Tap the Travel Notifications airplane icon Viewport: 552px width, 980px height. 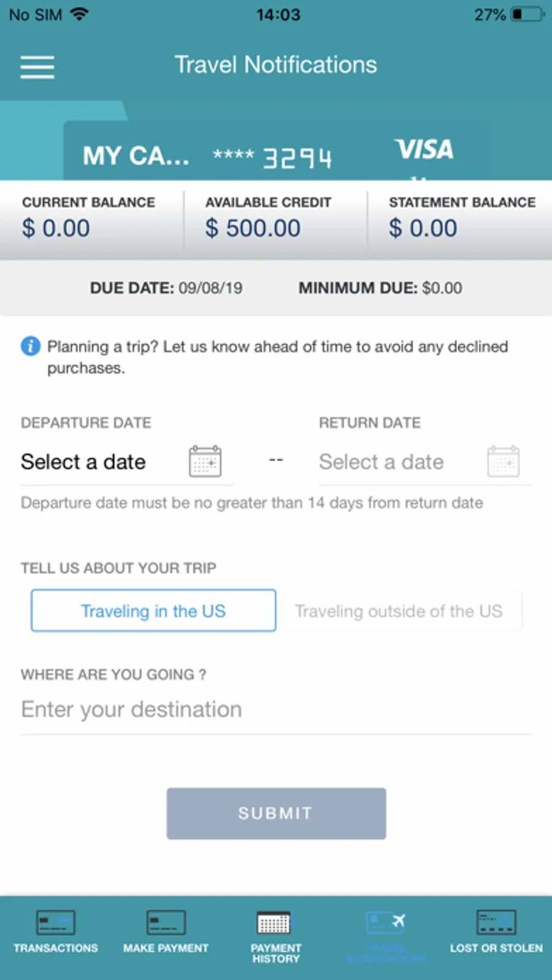coord(386,922)
